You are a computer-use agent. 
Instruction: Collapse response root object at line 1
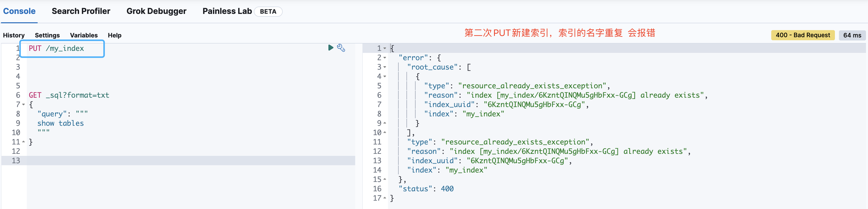point(385,49)
